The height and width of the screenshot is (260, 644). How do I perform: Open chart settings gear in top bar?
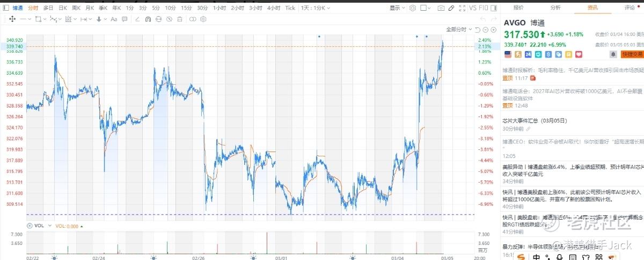click(x=413, y=8)
